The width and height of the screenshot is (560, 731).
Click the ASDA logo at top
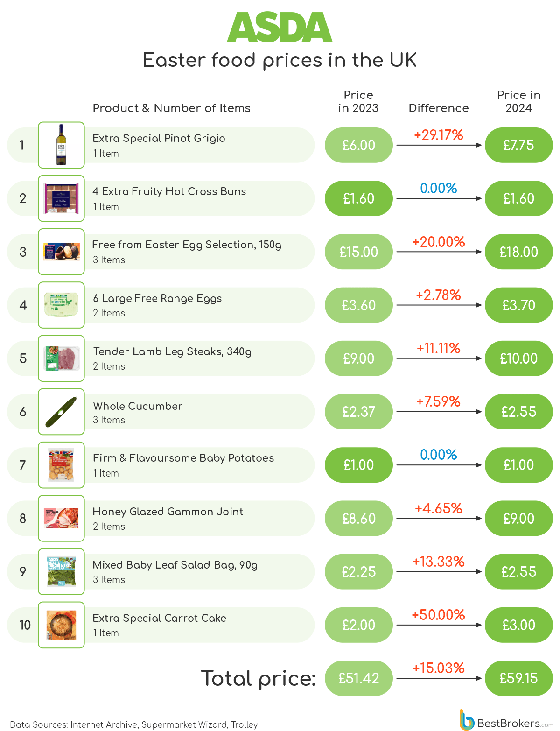coord(280,28)
